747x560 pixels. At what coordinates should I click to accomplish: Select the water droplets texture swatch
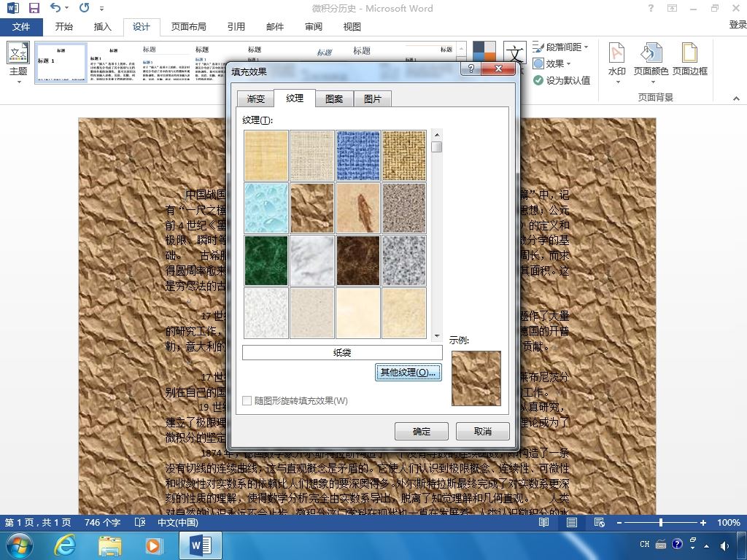(266, 208)
